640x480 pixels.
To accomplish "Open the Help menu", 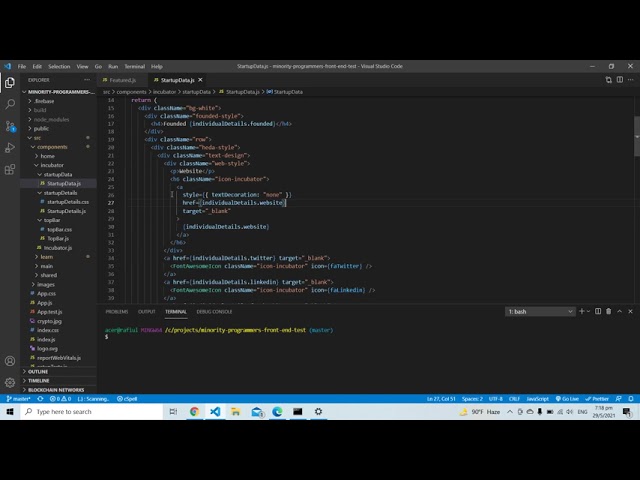I will click(157, 66).
